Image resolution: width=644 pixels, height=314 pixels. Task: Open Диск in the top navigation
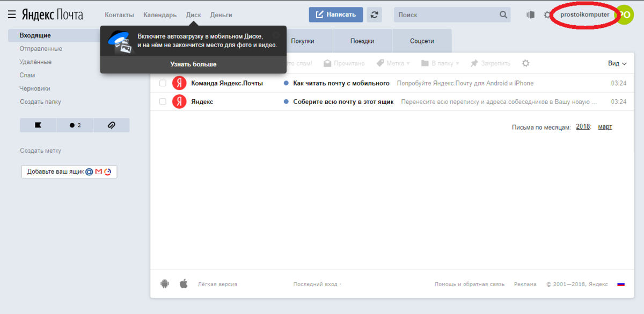tap(193, 15)
